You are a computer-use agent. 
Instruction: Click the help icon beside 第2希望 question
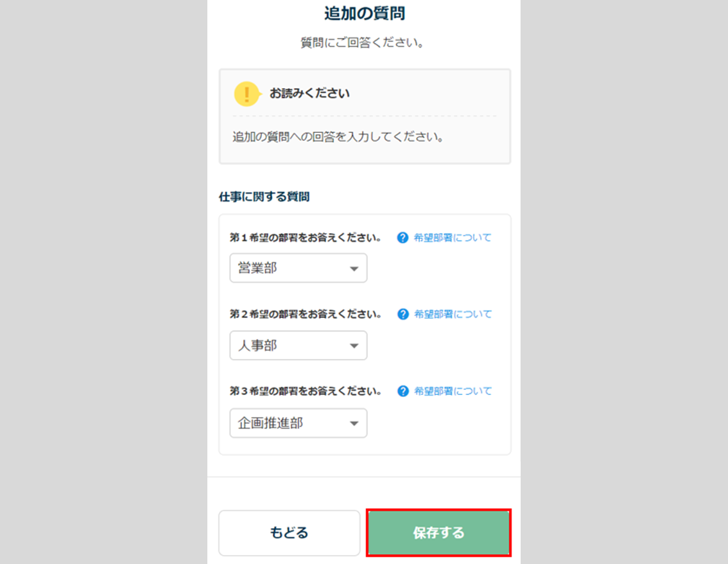coord(403,314)
